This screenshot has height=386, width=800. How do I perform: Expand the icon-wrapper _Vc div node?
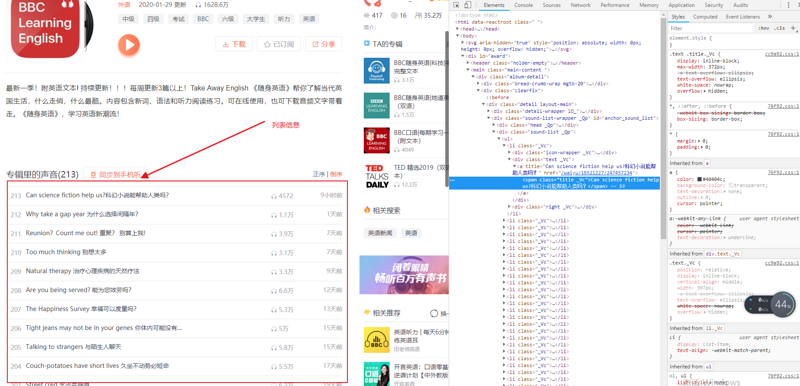click(x=509, y=152)
